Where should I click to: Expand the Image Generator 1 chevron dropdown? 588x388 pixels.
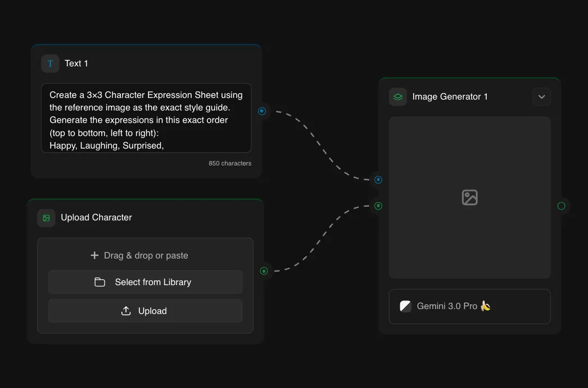541,97
